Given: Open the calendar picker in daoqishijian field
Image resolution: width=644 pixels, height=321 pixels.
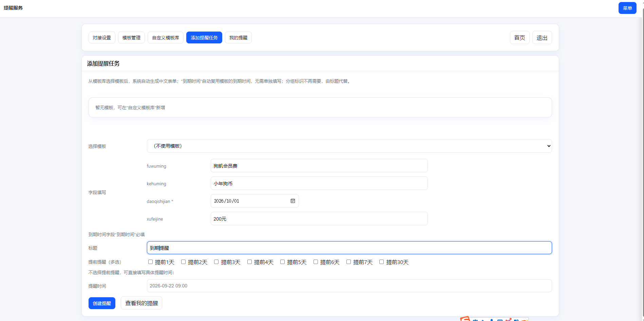Looking at the screenshot, I should pyautogui.click(x=292, y=201).
